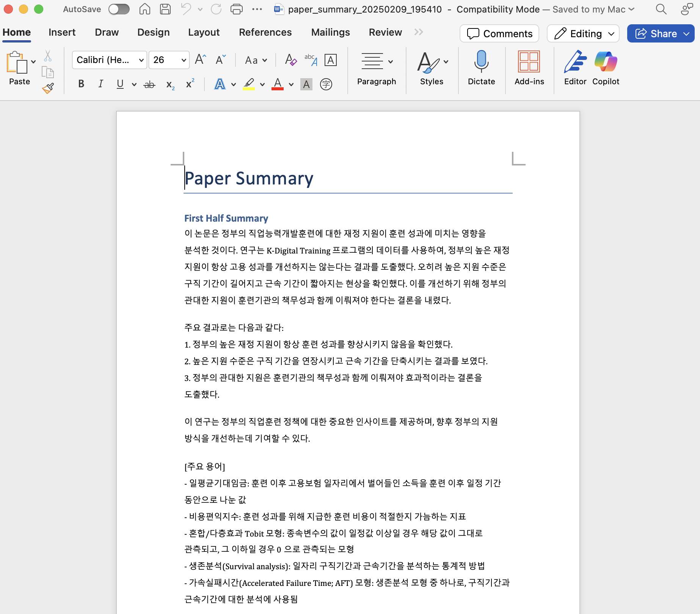
Task: Apply character border
Action: pos(331,60)
